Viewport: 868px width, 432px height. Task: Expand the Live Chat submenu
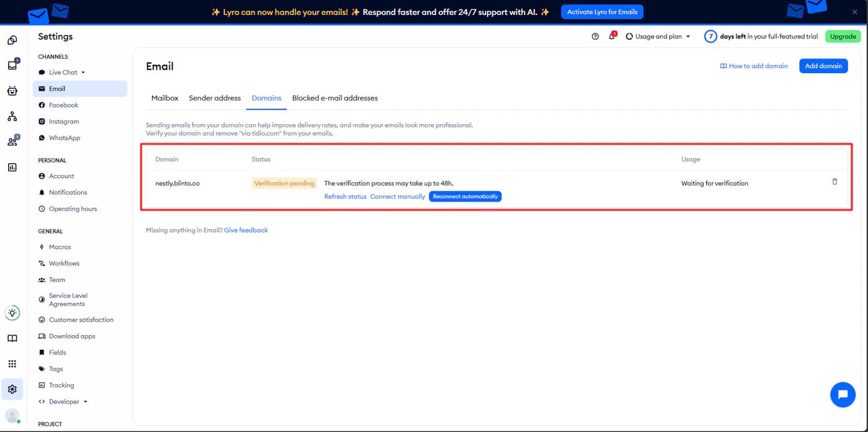tap(82, 73)
